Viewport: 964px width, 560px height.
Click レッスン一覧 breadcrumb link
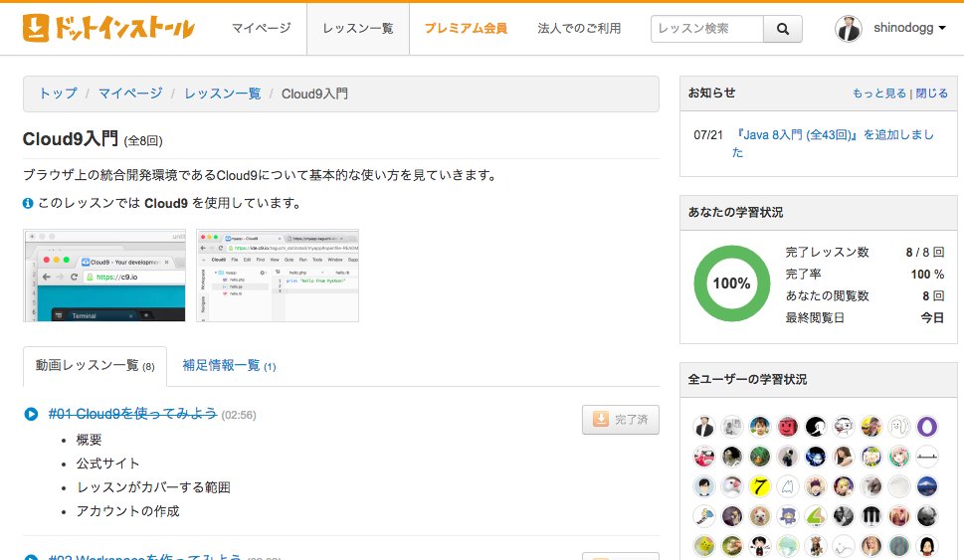223,93
